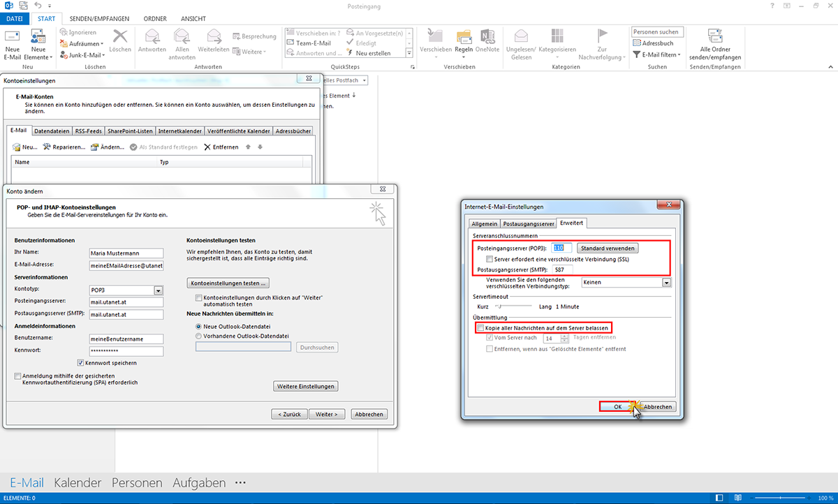The height and width of the screenshot is (504, 838).
Task: Select Team-E-Mail quick step
Action: [308, 43]
